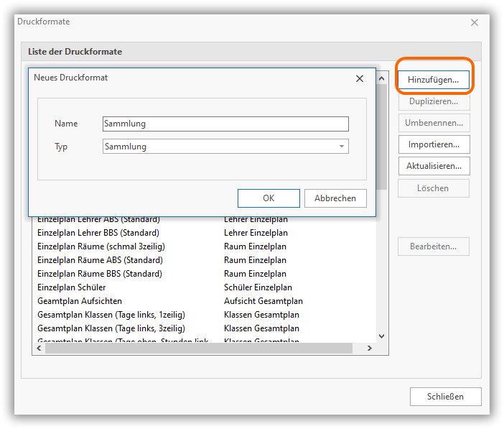Select Einzelplan Räume ABS (Standard) row

[x=100, y=260]
